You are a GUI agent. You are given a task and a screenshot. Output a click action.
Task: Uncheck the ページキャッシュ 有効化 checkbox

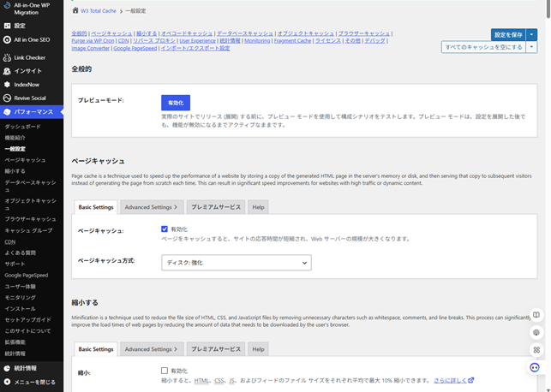[165, 229]
